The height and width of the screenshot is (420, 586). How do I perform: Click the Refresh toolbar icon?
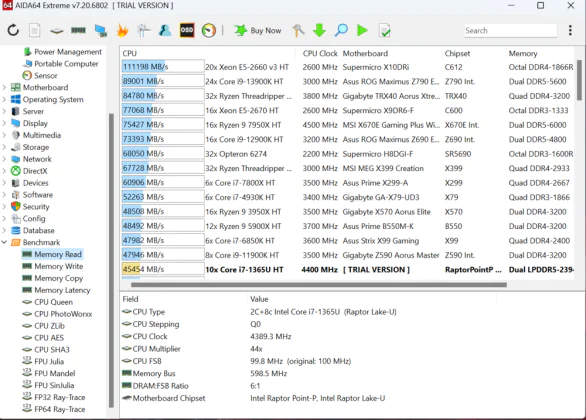(13, 30)
